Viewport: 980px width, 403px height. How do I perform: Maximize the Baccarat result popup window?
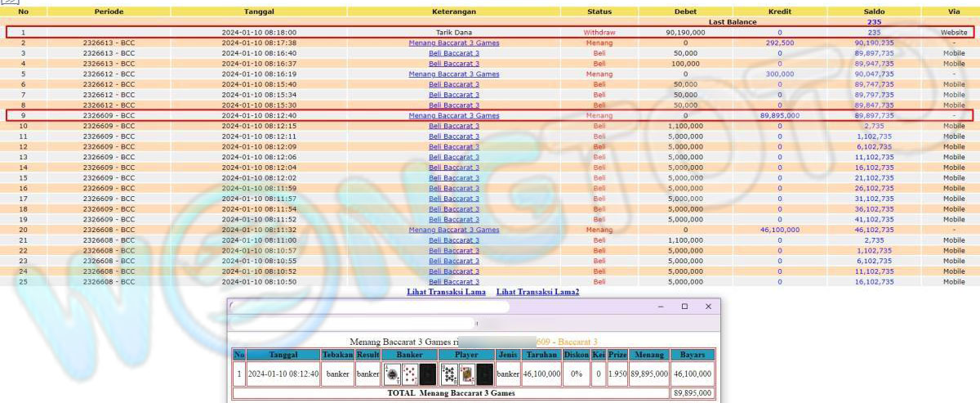pos(684,307)
